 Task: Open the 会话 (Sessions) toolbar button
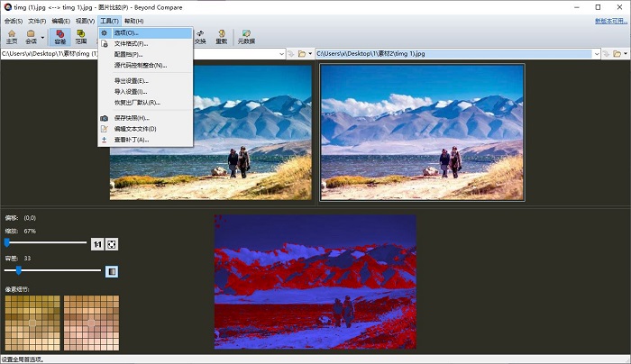[x=32, y=37]
